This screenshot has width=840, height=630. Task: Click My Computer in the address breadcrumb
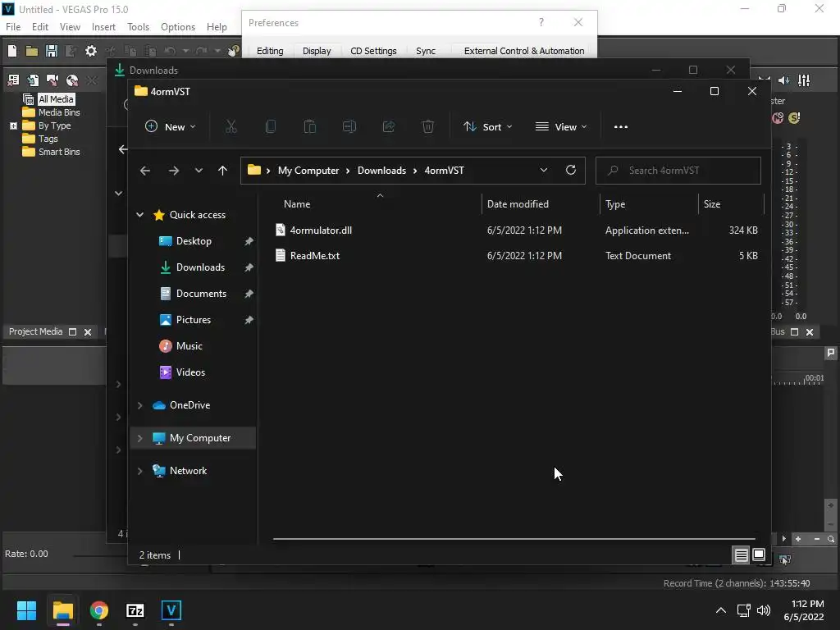308,171
